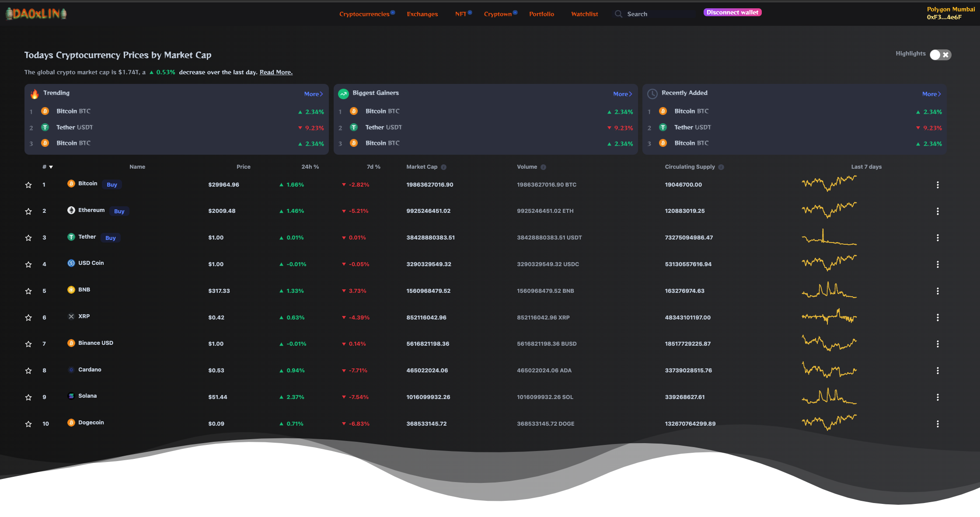Click the Volume info icon
The image size is (980, 517).
(x=543, y=167)
